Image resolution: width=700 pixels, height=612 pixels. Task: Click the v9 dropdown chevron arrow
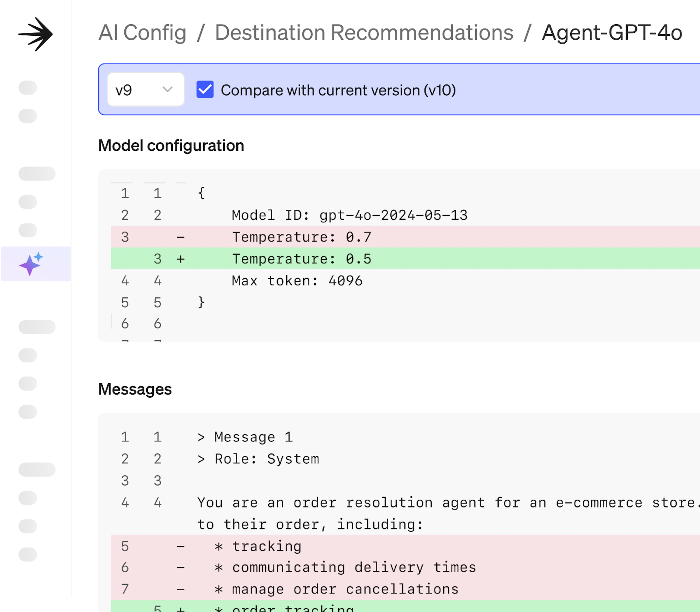coord(168,89)
